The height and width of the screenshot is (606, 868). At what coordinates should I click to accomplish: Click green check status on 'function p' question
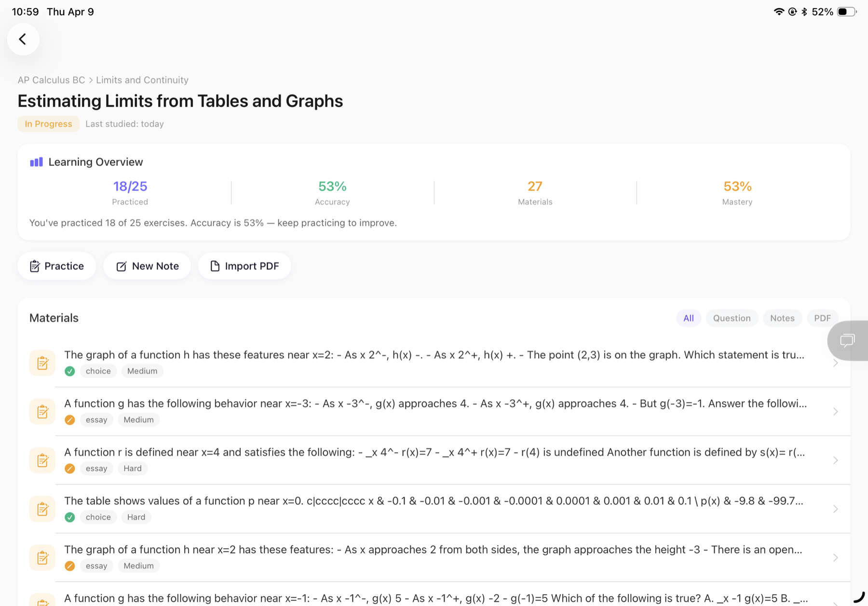coord(70,517)
